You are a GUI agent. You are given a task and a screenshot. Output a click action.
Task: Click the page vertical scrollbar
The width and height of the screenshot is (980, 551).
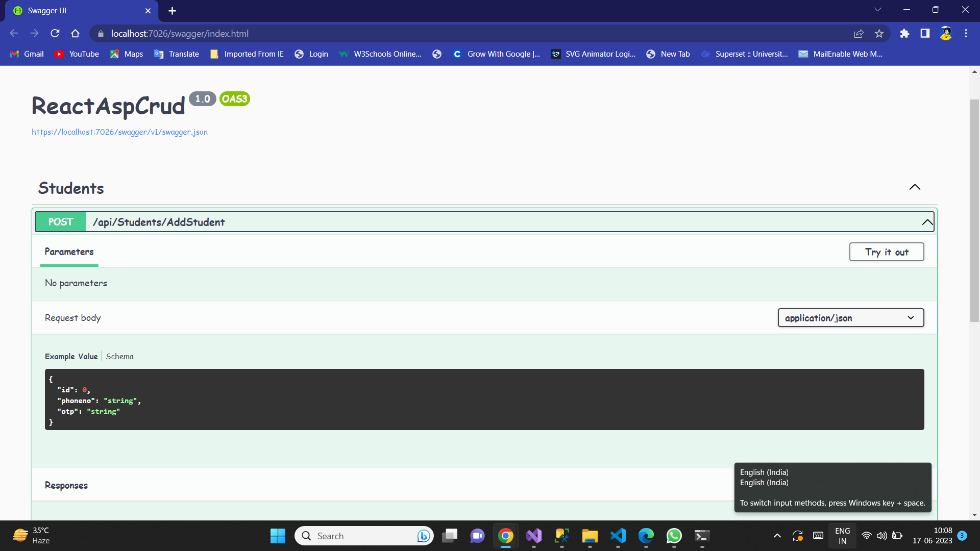tap(974, 210)
